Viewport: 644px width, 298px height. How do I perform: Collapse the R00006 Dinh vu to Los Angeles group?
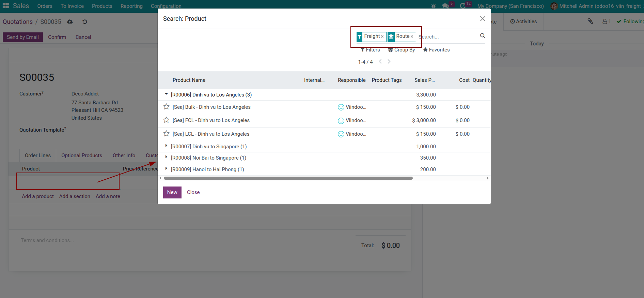[x=166, y=94]
